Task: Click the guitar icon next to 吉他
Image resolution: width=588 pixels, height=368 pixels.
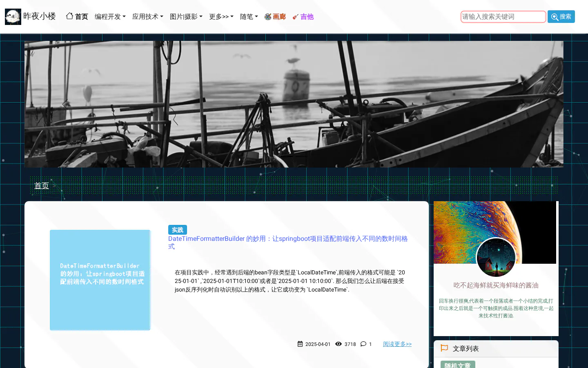Action: [x=296, y=17]
